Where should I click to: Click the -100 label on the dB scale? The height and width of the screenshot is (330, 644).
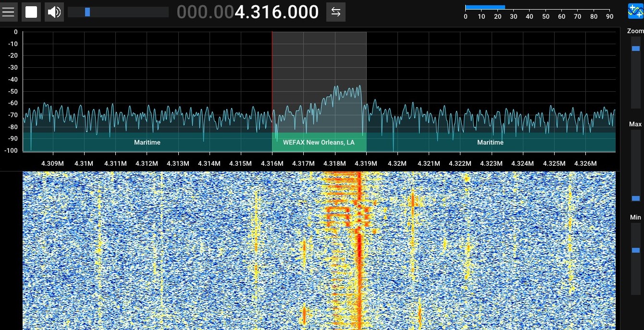pos(11,150)
